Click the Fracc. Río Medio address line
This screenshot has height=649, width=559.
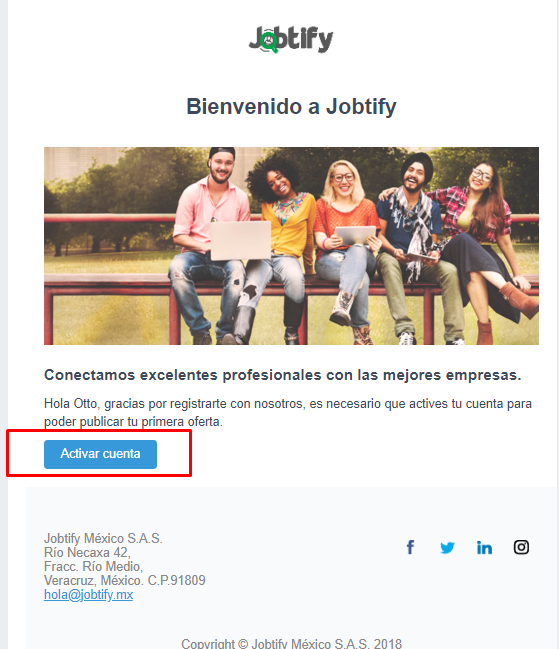point(94,566)
